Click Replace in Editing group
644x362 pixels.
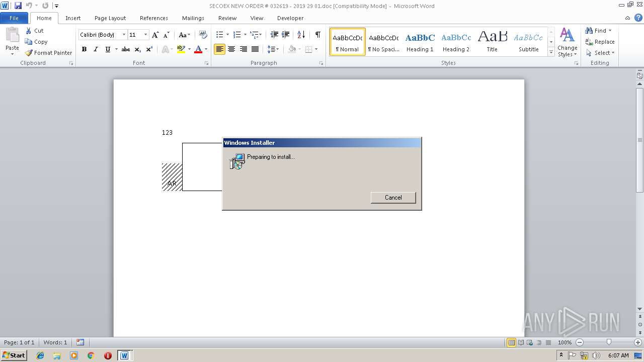pos(600,42)
